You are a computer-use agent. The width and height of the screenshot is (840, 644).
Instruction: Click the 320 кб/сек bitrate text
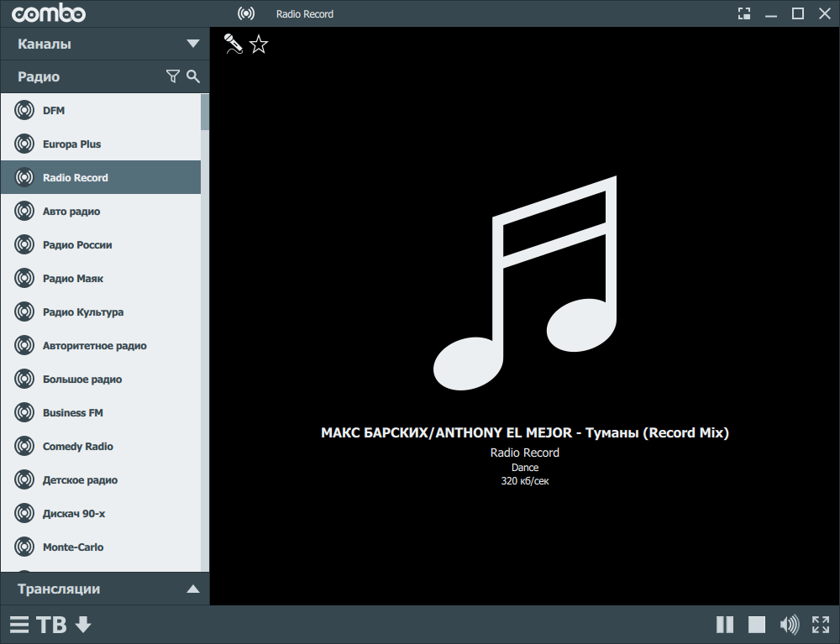coord(525,481)
